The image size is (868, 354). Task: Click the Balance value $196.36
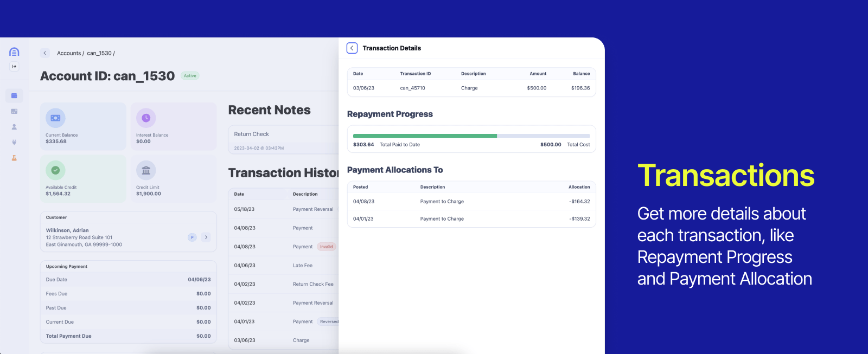(x=580, y=88)
